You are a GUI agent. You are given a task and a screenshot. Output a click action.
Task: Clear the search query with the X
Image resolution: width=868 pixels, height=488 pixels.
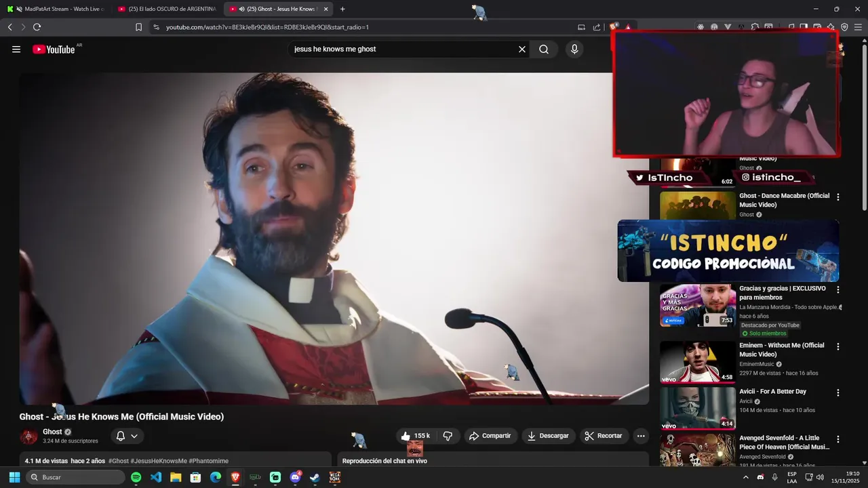tap(522, 49)
